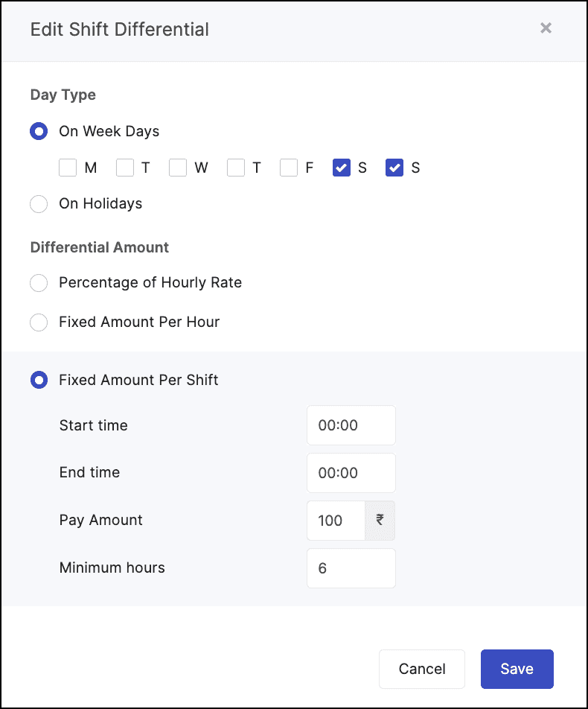Uncheck the Sunday checkbox
This screenshot has width=588, height=709.
[x=394, y=168]
